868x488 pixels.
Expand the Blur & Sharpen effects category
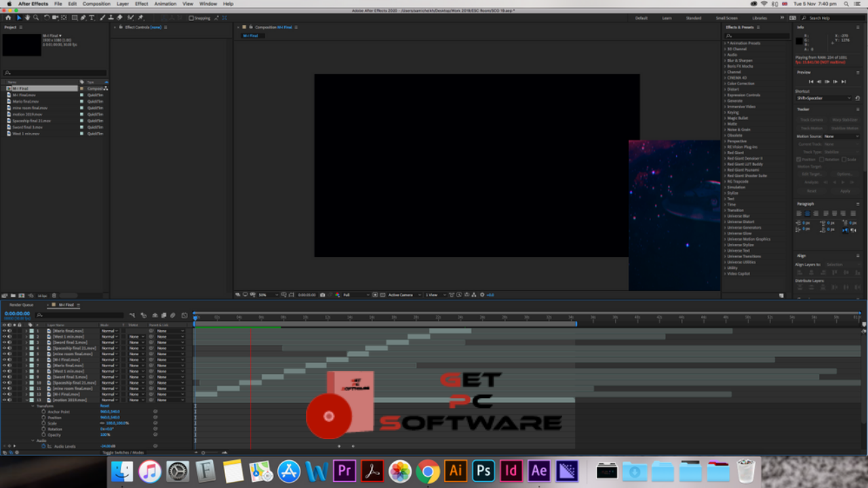coord(725,60)
